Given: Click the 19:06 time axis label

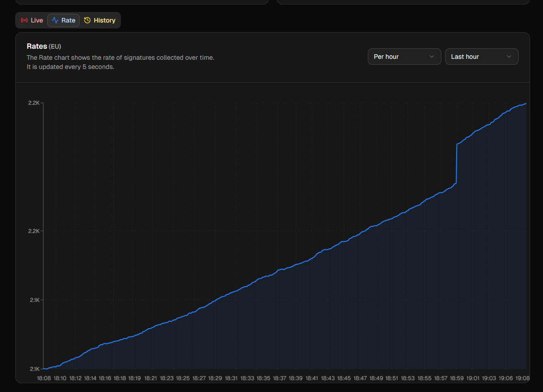Looking at the screenshot, I should 506,378.
